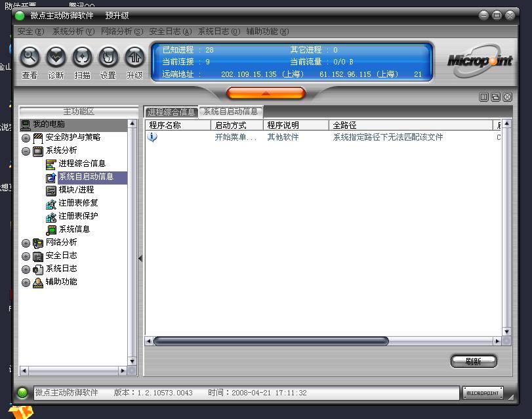532x419 pixels.
Task: Open the 系统分析(V) menu
Action: point(73,32)
